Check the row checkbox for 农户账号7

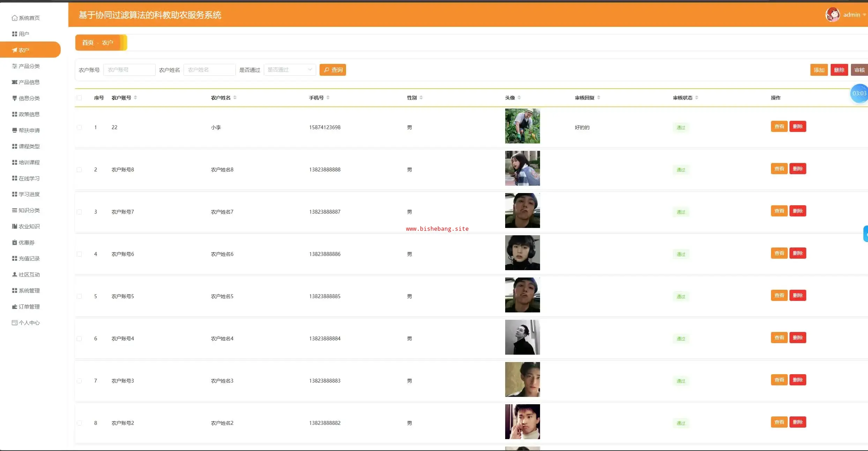pos(79,212)
